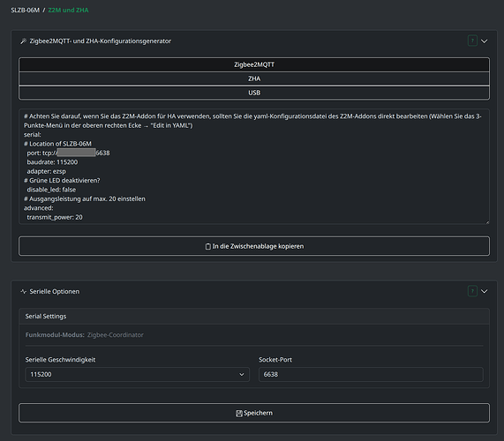
Task: Click SLZB-06M breadcrumb link
Action: pos(25,11)
